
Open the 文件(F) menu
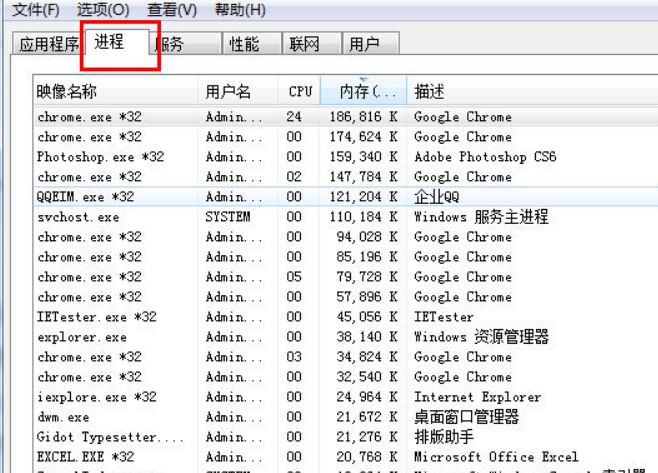(34, 10)
